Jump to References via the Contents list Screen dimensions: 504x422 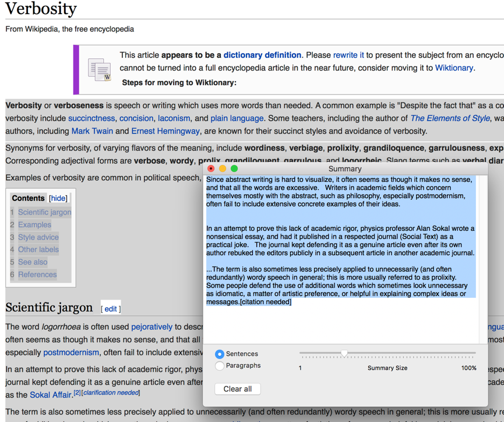coord(38,274)
